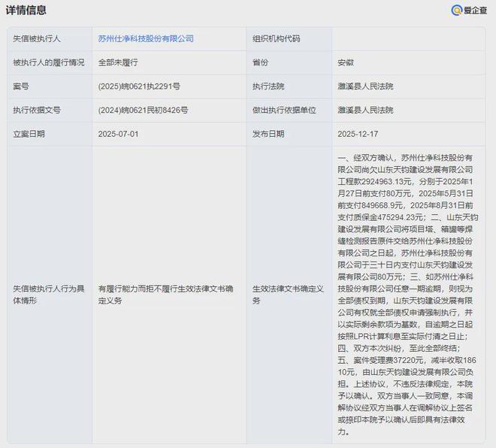Select 濉溪县人民法院 in the 执行法院 row

coord(365,86)
